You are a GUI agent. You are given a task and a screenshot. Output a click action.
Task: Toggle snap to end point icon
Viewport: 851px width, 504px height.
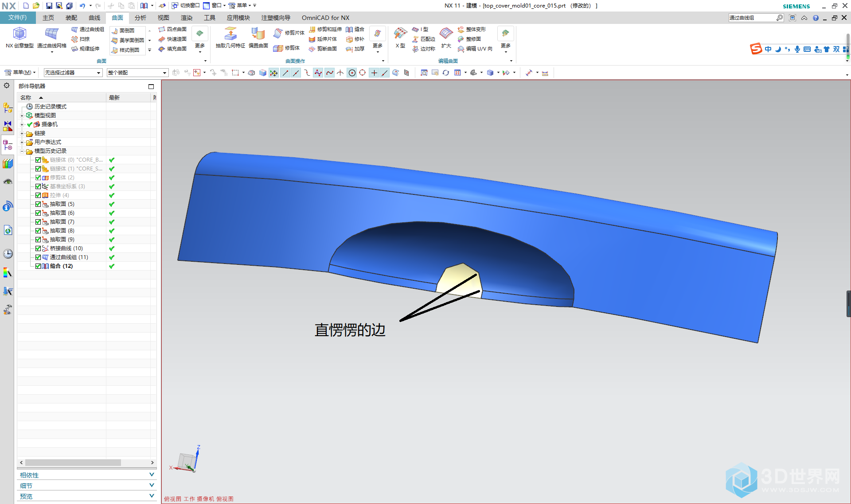pyautogui.click(x=285, y=73)
